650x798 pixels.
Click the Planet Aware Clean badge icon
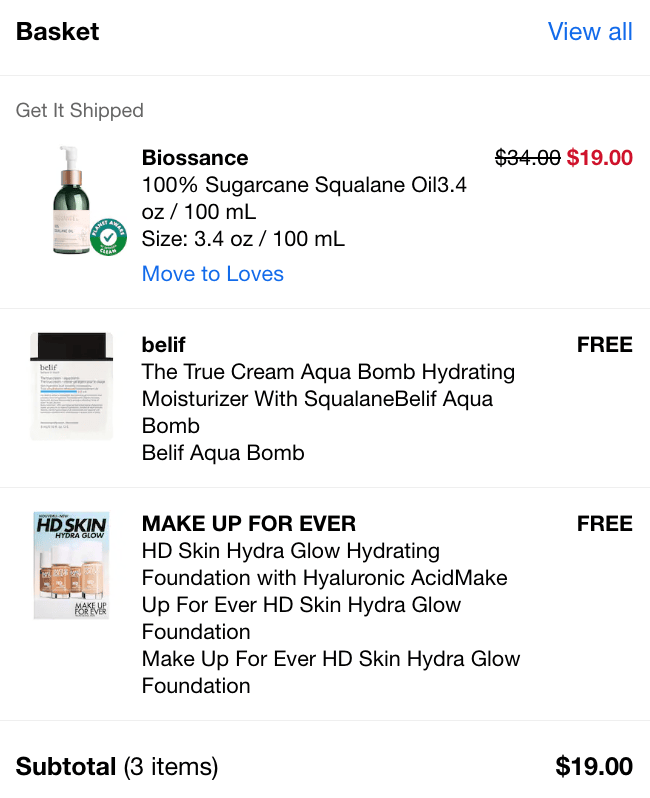(108, 236)
